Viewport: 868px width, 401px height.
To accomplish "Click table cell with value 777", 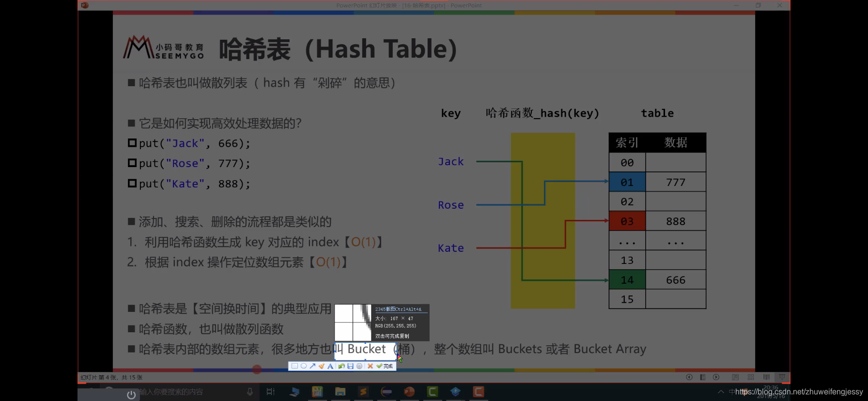I will pos(676,182).
